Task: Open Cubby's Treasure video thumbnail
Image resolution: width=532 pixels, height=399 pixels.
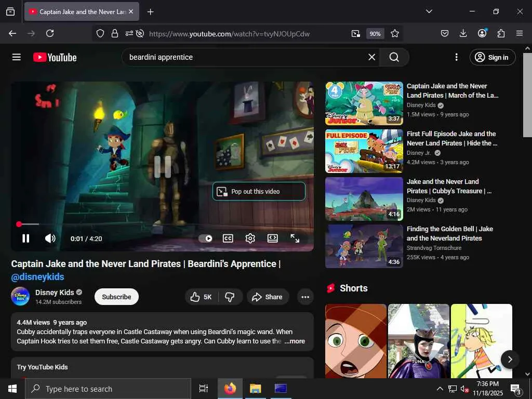Action: tap(364, 199)
